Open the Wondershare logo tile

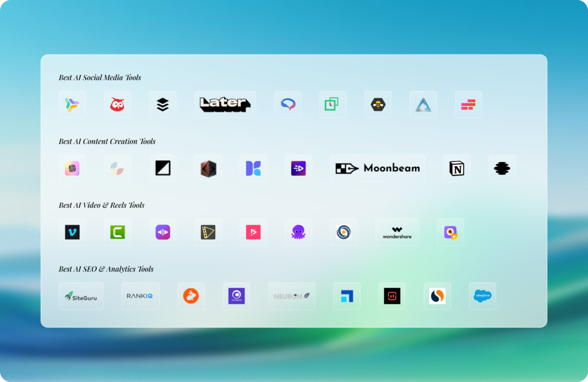[x=397, y=232]
